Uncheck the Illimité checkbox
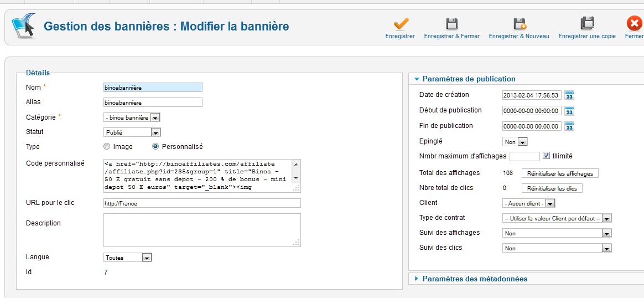This screenshot has width=644, height=298. click(x=546, y=156)
